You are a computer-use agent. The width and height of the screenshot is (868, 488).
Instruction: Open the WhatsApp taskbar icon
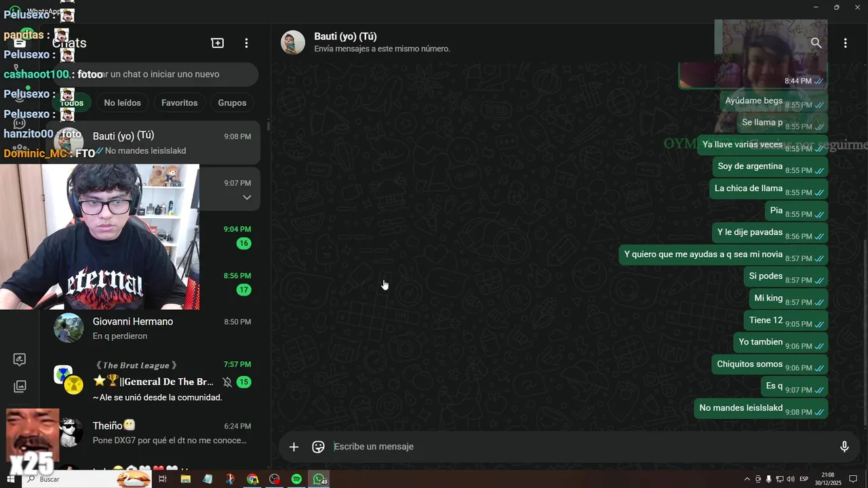319,479
